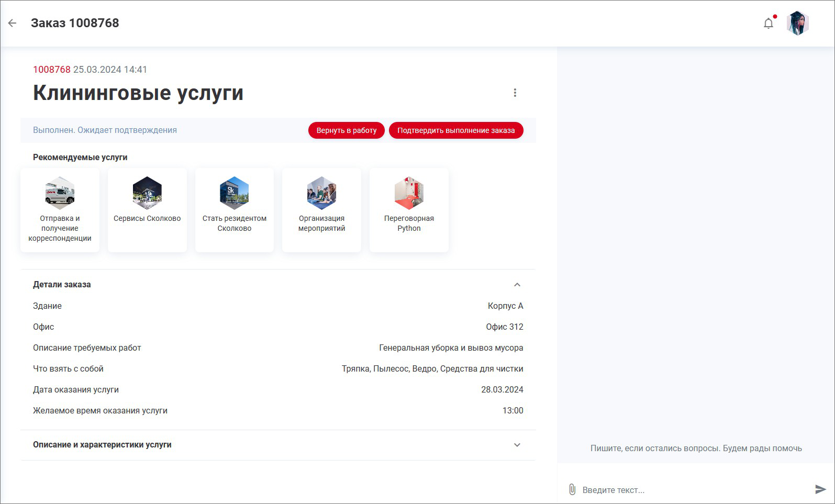Click the red order number 1008768
Viewport: 835px width, 504px height.
(x=51, y=70)
